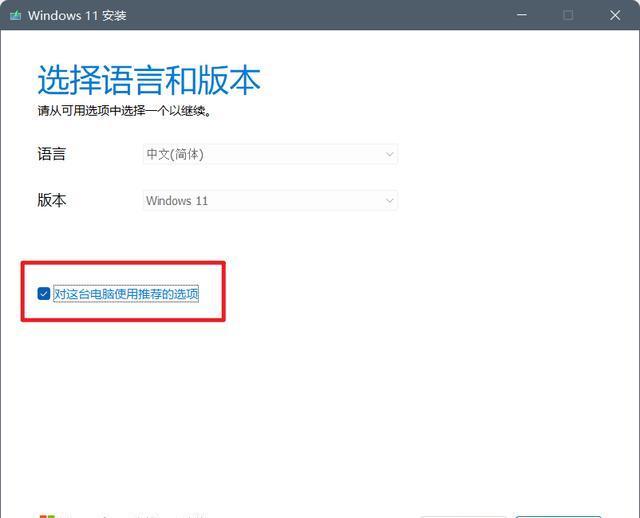The image size is (640, 518).
Task: Open the 版本 Windows 11 edition dropdown
Action: pos(270,200)
